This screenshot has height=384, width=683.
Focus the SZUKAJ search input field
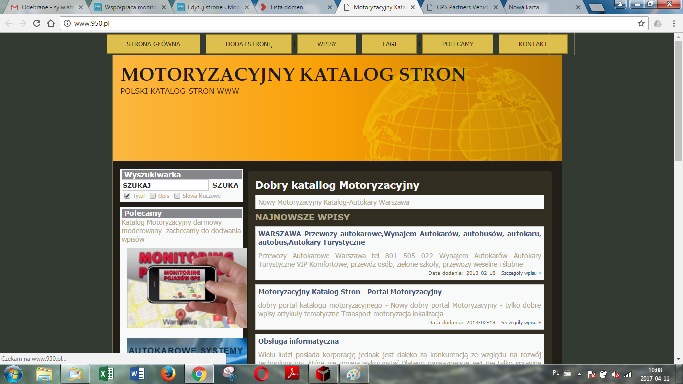point(165,185)
